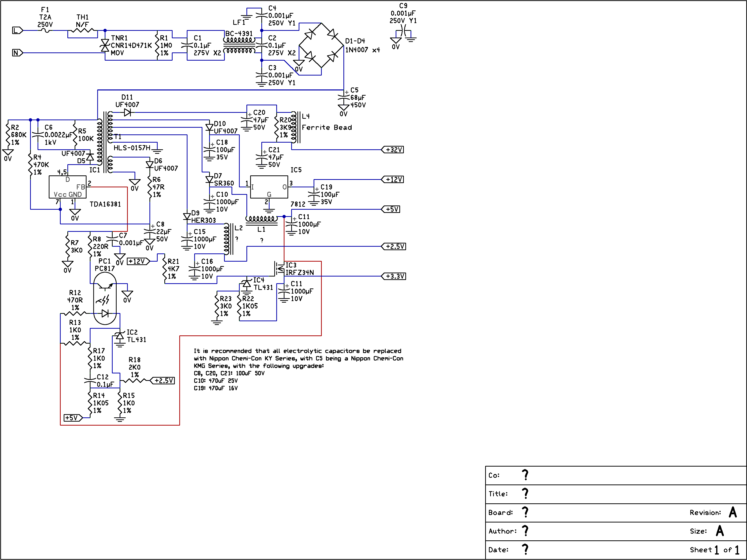Click the '1N4007 x4' diode label
747x560 pixels.
pyautogui.click(x=362, y=50)
